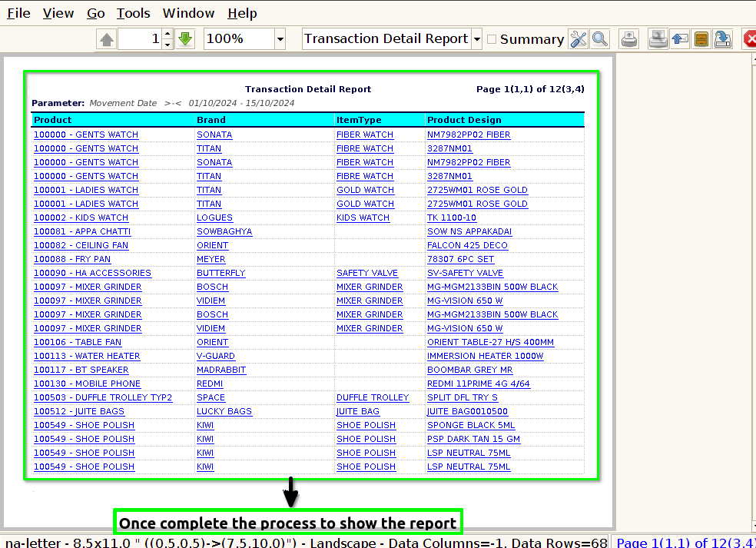Open the BUTTERFLY brand link

[x=221, y=273]
